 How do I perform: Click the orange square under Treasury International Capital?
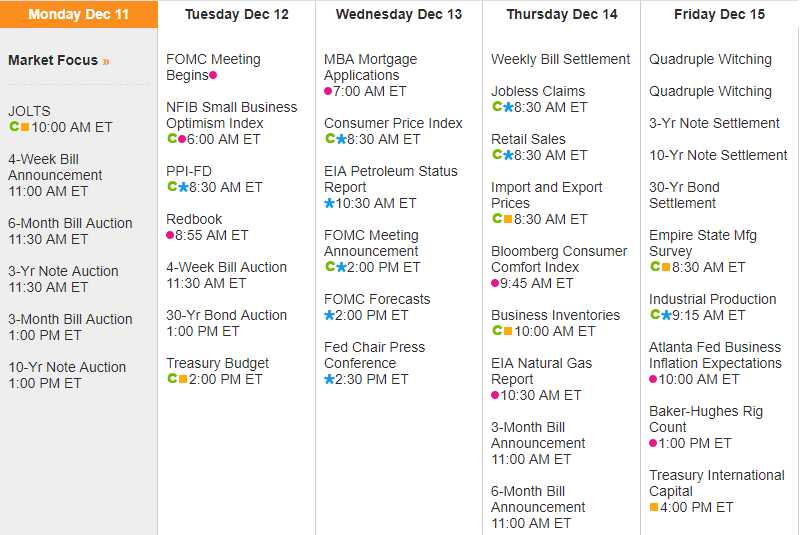click(x=654, y=507)
